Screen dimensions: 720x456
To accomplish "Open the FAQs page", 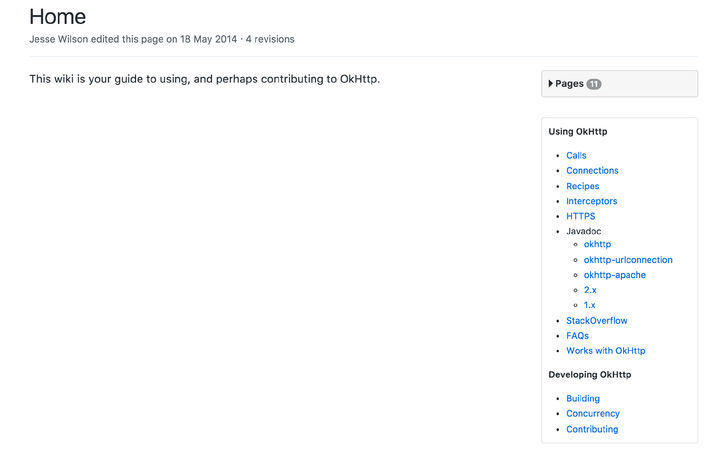I will click(x=577, y=336).
